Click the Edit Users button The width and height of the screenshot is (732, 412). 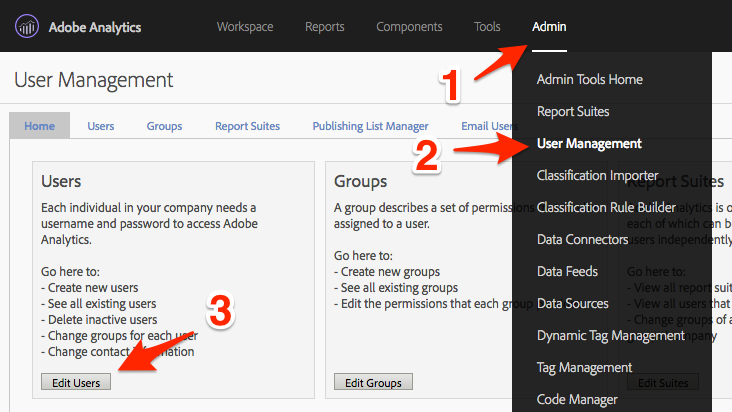pos(76,382)
